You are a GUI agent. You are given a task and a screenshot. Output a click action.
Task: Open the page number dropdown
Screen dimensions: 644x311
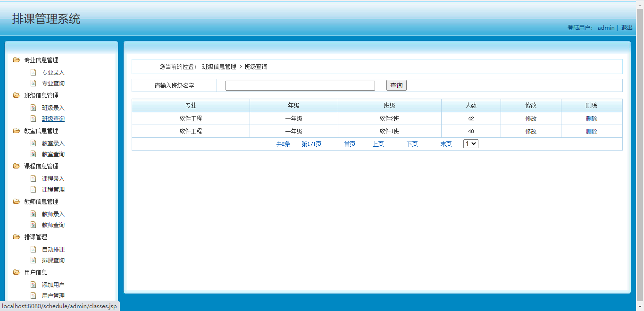pos(470,143)
